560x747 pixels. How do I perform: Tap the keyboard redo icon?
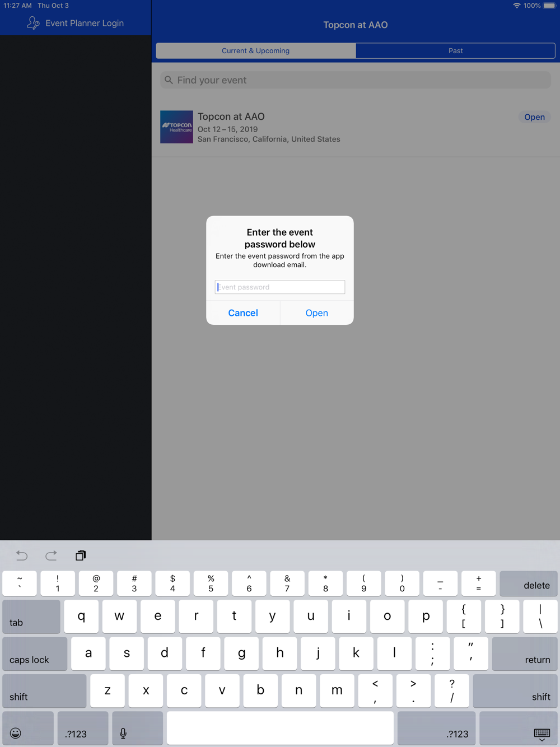[51, 555]
